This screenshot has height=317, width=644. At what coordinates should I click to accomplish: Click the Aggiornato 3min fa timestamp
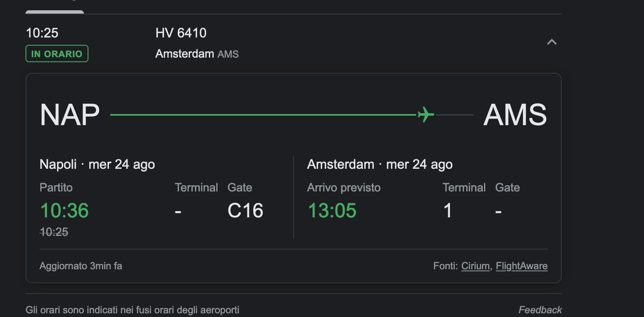point(81,266)
